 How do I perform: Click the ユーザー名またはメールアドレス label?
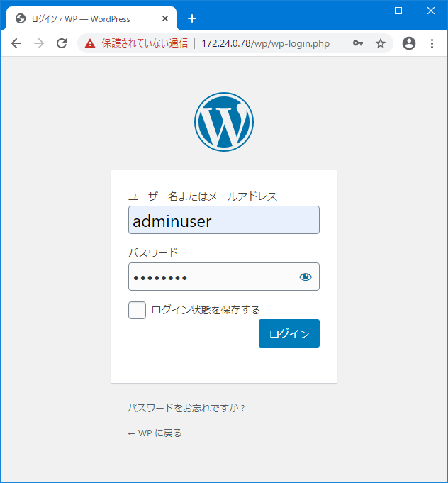coord(203,196)
